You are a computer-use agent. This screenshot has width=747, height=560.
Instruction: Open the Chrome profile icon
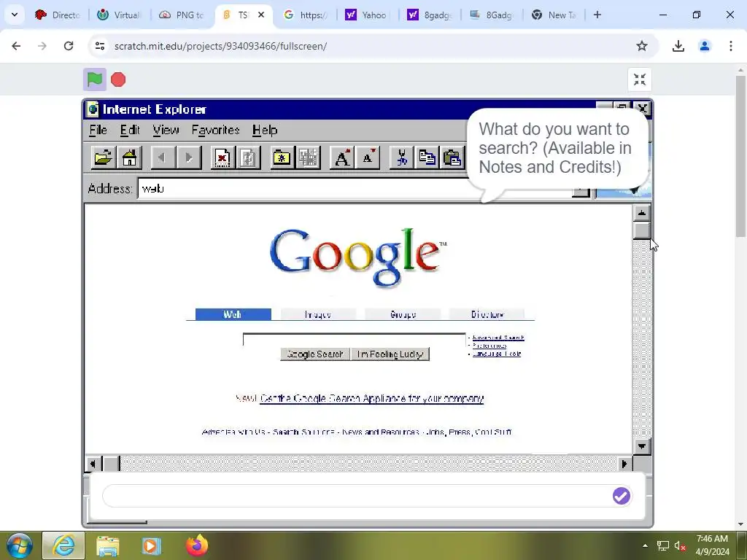pyautogui.click(x=704, y=46)
